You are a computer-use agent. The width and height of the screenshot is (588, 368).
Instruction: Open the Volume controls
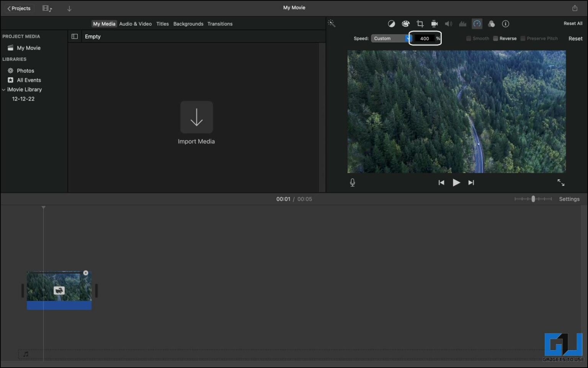[x=449, y=24]
